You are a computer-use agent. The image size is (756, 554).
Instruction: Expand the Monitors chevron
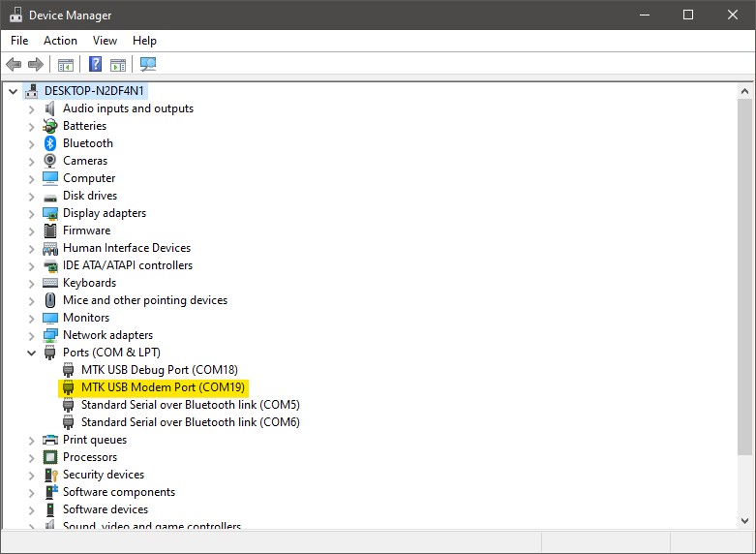point(31,318)
